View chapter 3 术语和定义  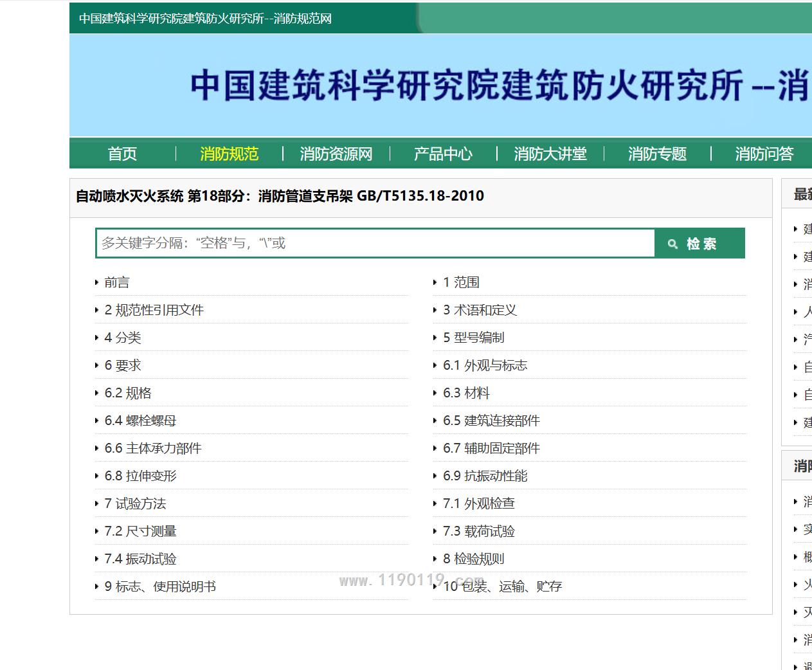[x=480, y=310]
